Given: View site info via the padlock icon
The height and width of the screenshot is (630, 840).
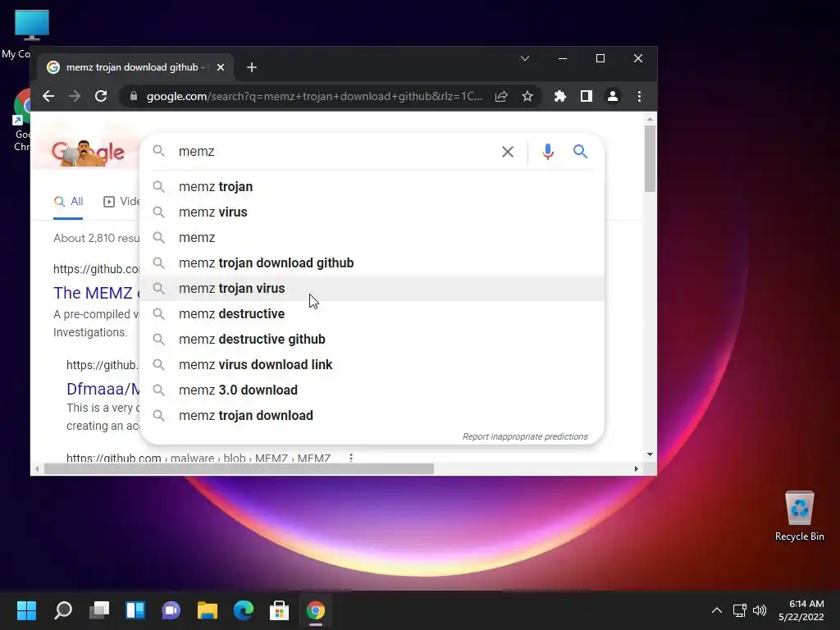Looking at the screenshot, I should (134, 97).
